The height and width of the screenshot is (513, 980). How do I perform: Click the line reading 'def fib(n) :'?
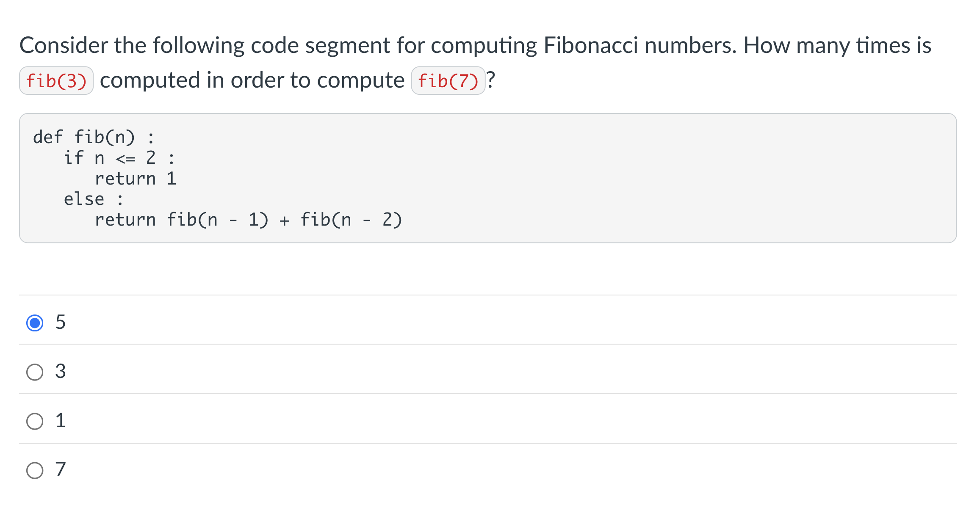pyautogui.click(x=93, y=137)
